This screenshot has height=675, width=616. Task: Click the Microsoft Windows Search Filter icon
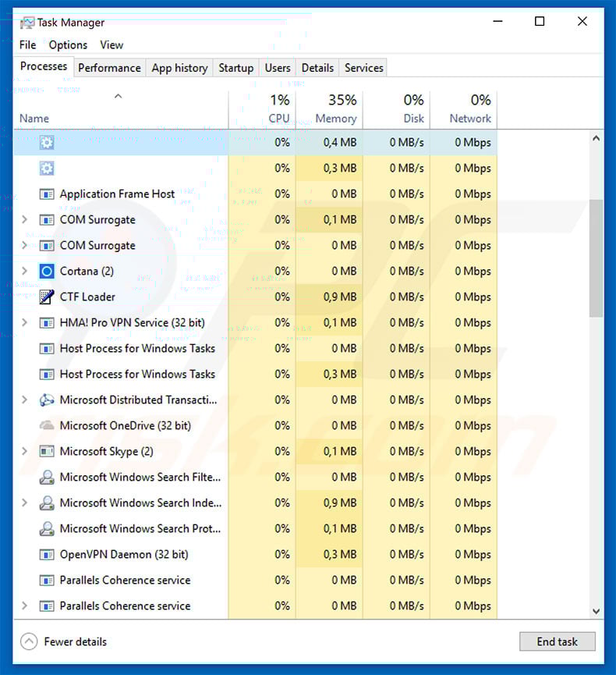[x=47, y=477]
